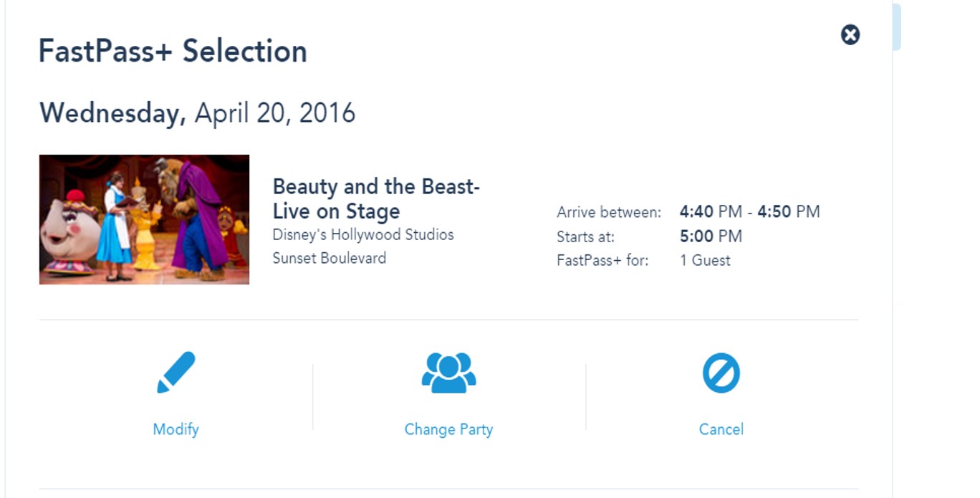
Task: Click the FastPass+ Selection heading
Action: (173, 52)
